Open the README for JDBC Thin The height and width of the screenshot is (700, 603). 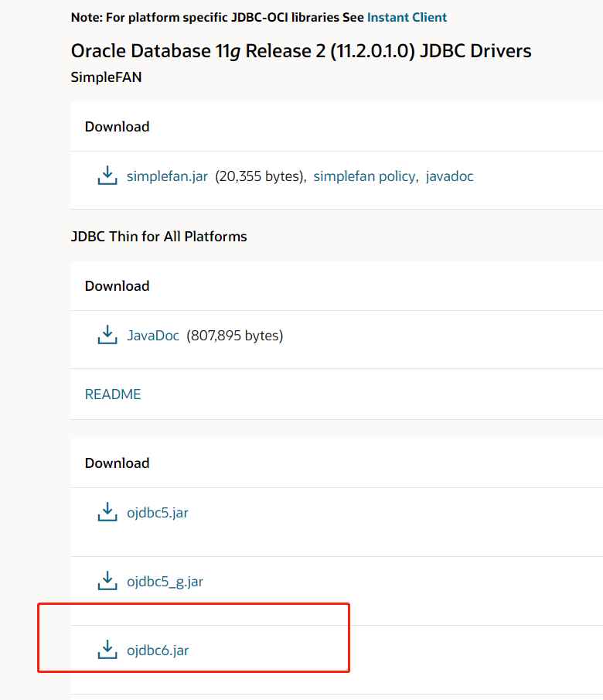[112, 394]
